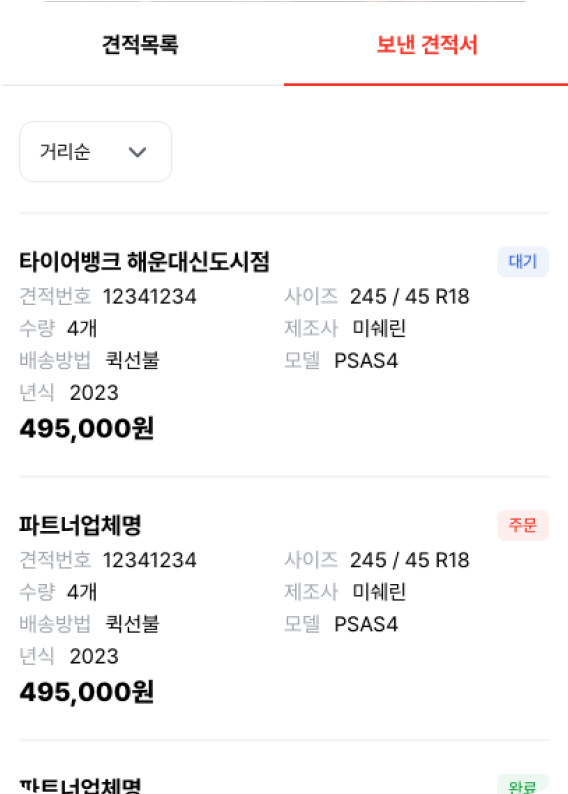
Task: Click the 완료 status badge
Action: coord(523,785)
